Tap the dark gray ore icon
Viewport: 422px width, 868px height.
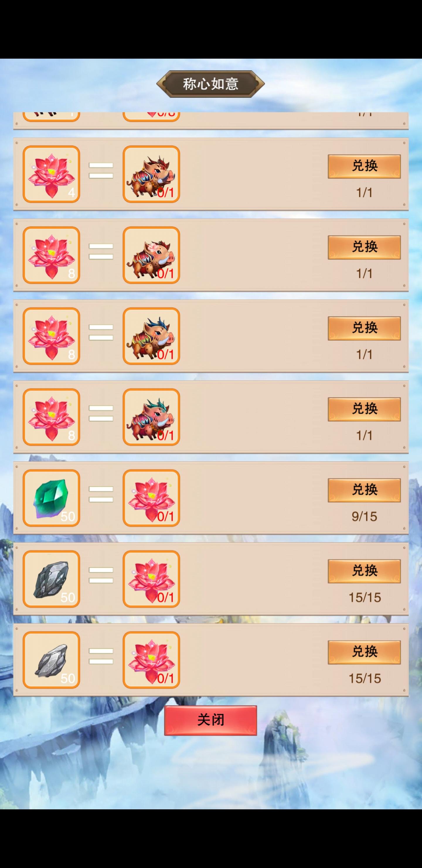coord(51,579)
